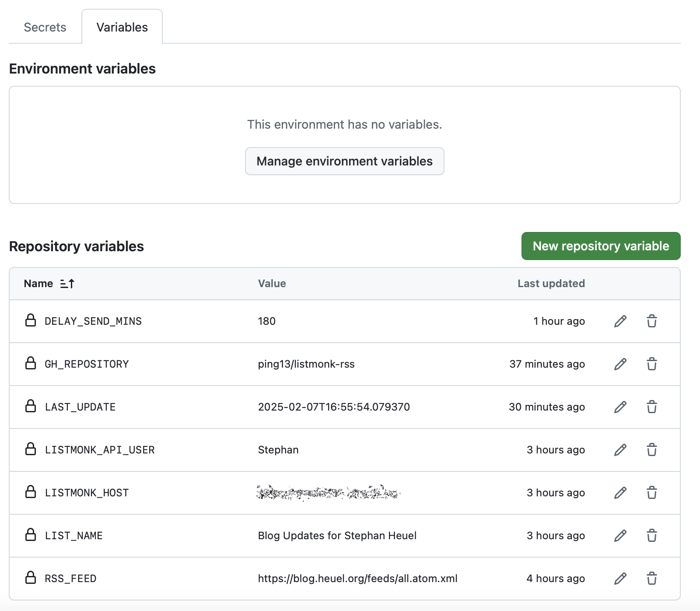Click the '1 hour ago' timestamp
This screenshot has height=611, width=700.
point(559,321)
